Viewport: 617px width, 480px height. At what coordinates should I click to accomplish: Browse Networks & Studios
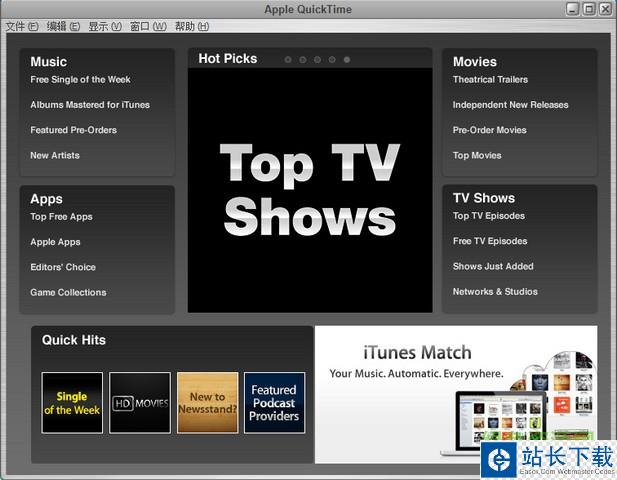(x=495, y=292)
